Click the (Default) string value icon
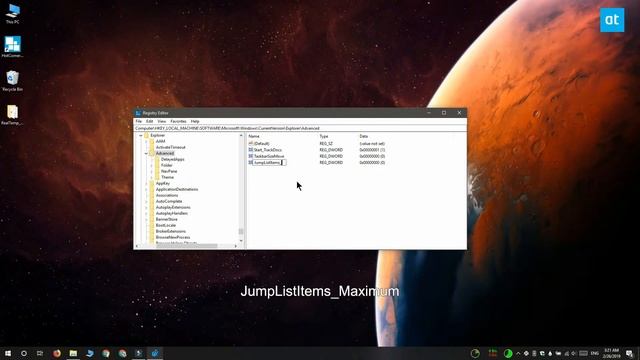The height and width of the screenshot is (360, 640). tap(251, 144)
